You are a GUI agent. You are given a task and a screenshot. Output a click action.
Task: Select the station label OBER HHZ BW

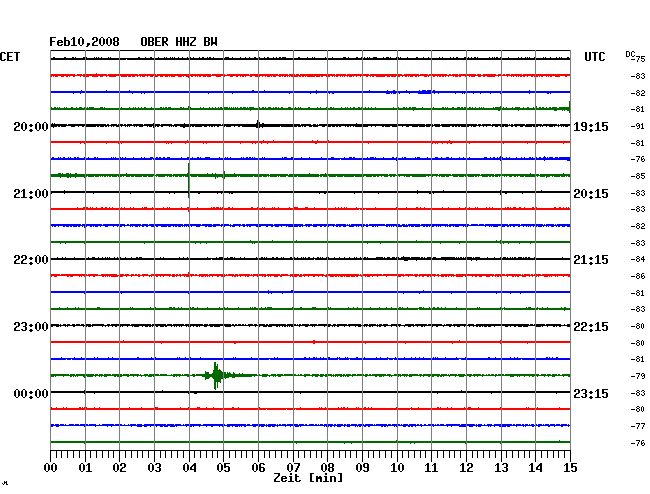tap(179, 42)
